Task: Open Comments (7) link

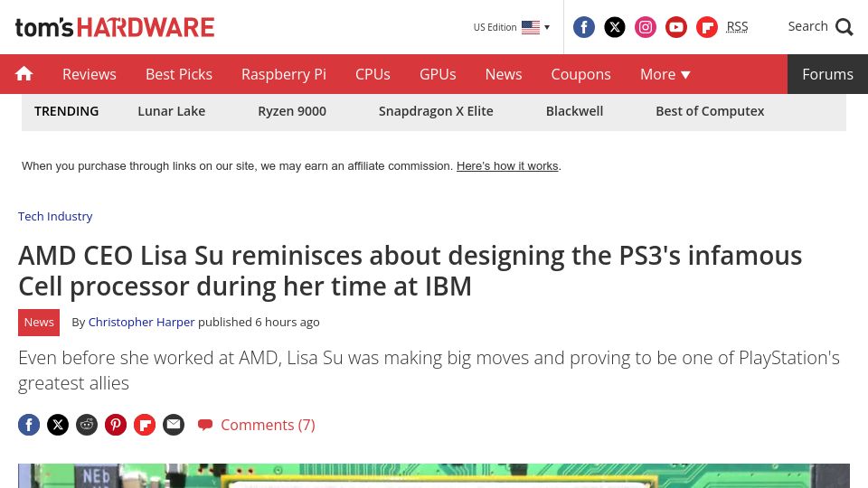Action: point(268,425)
